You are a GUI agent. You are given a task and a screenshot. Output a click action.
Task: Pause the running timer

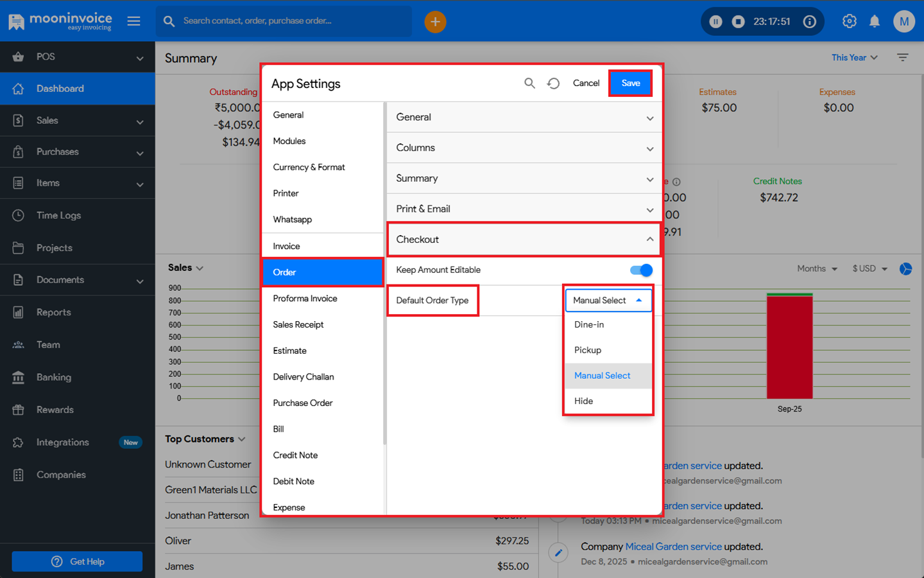coord(715,22)
